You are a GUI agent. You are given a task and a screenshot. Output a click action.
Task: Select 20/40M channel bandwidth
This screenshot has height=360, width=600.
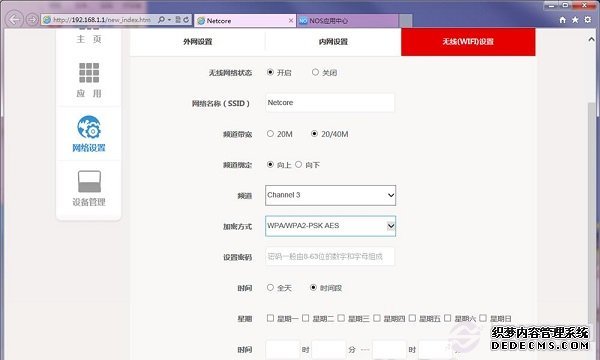pyautogui.click(x=314, y=134)
